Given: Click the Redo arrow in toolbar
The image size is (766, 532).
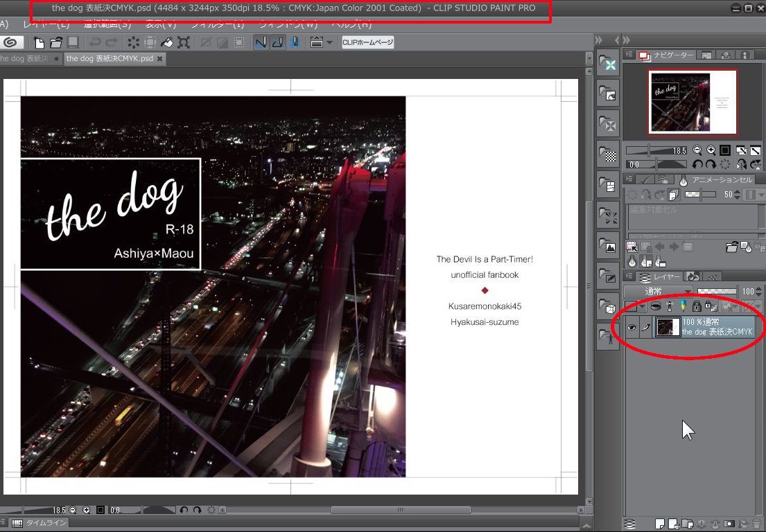Looking at the screenshot, I should (112, 42).
